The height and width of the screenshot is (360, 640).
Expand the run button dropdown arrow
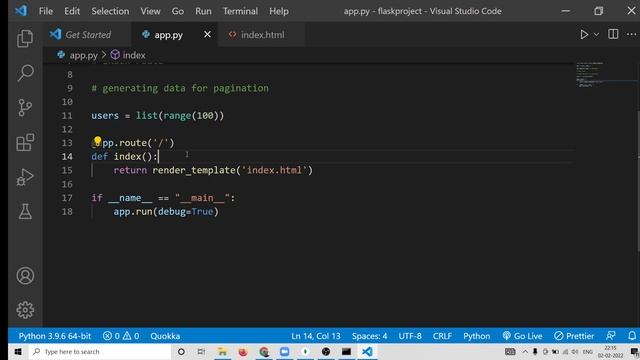coord(596,35)
